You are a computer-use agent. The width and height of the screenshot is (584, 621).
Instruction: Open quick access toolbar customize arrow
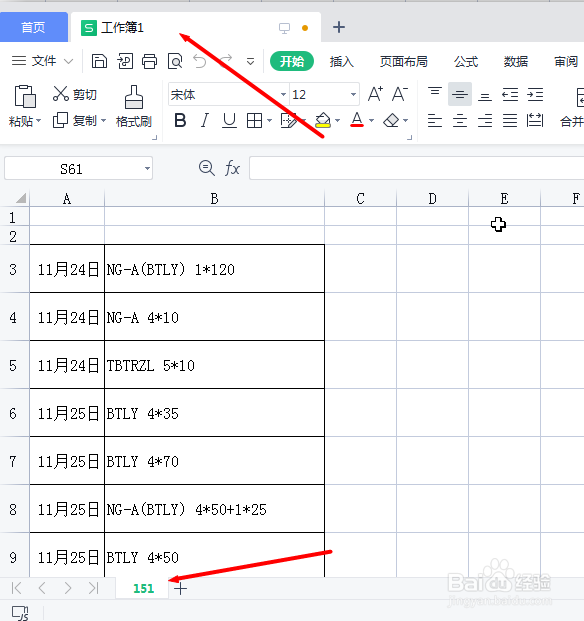pos(250,62)
